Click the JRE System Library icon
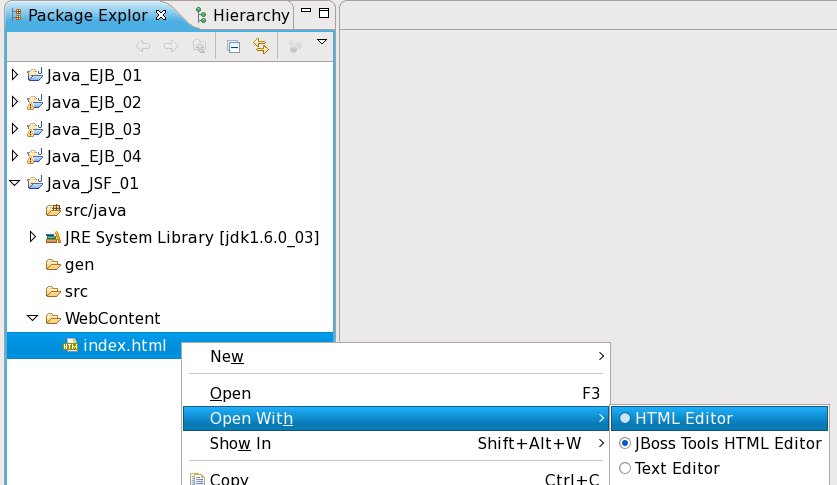Screen dimensions: 837x485 point(53,238)
